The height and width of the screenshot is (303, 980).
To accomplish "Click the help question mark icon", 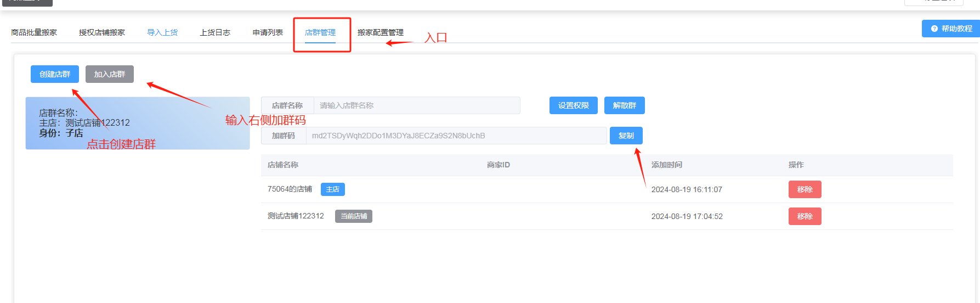I will [x=934, y=29].
